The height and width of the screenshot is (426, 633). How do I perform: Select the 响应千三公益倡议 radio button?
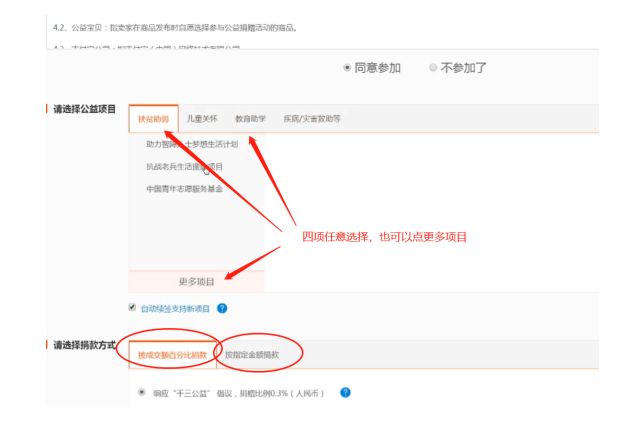pos(140,392)
